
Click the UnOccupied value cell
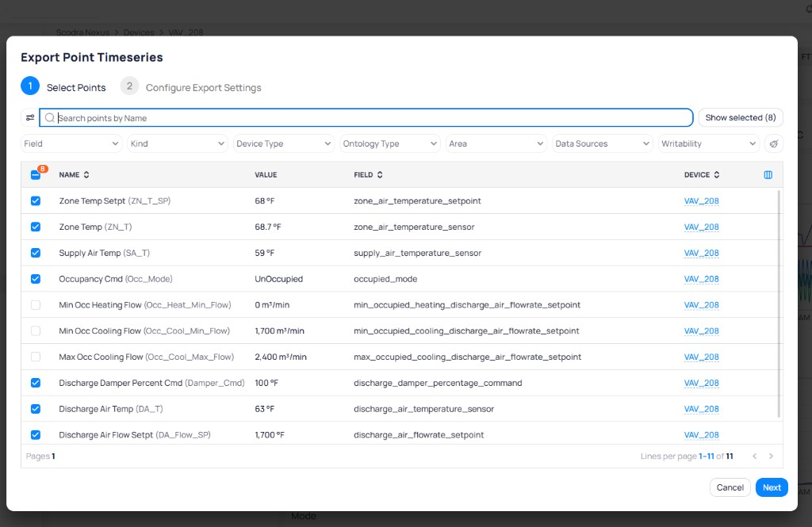click(278, 278)
